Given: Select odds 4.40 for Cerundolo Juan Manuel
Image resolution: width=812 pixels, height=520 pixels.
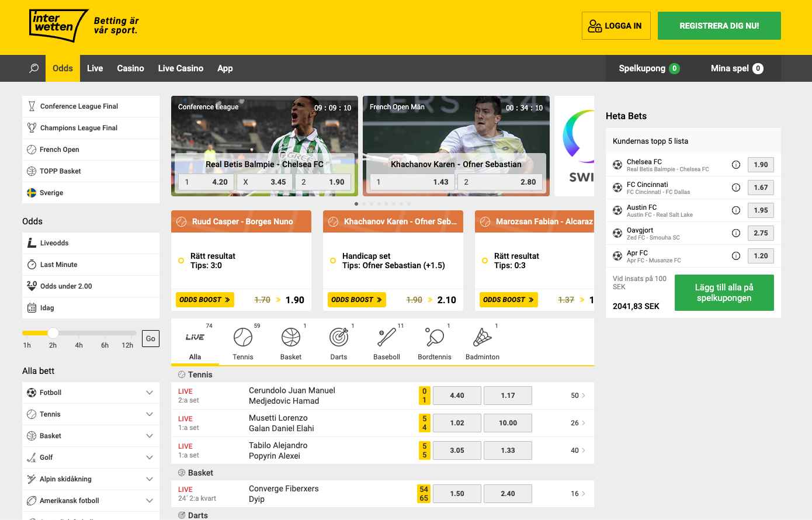Looking at the screenshot, I should (457, 396).
